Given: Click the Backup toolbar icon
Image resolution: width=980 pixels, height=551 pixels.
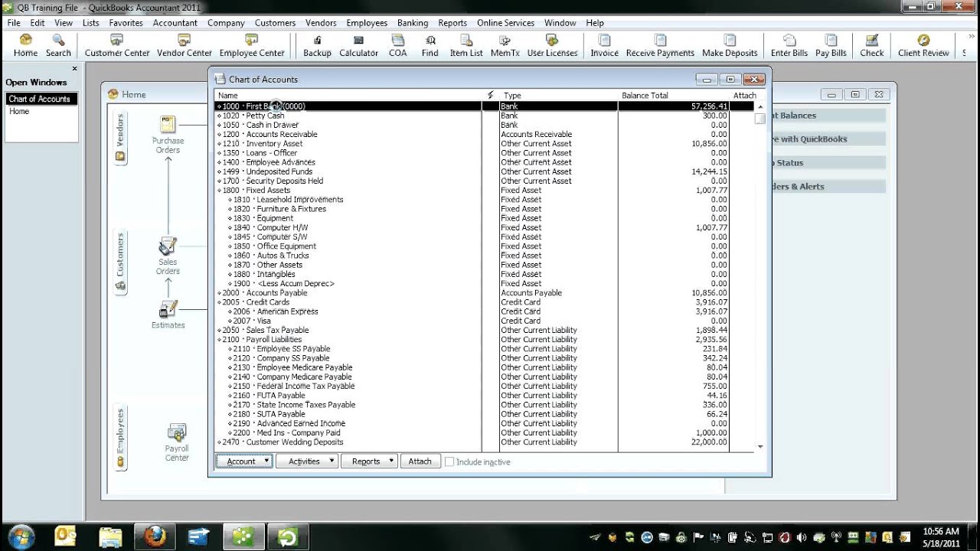Looking at the screenshot, I should [x=317, y=46].
